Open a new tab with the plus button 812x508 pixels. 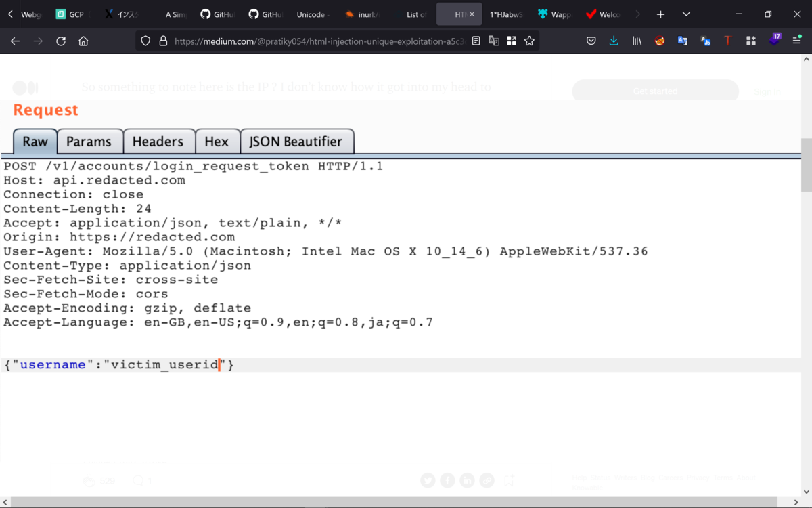click(x=660, y=14)
